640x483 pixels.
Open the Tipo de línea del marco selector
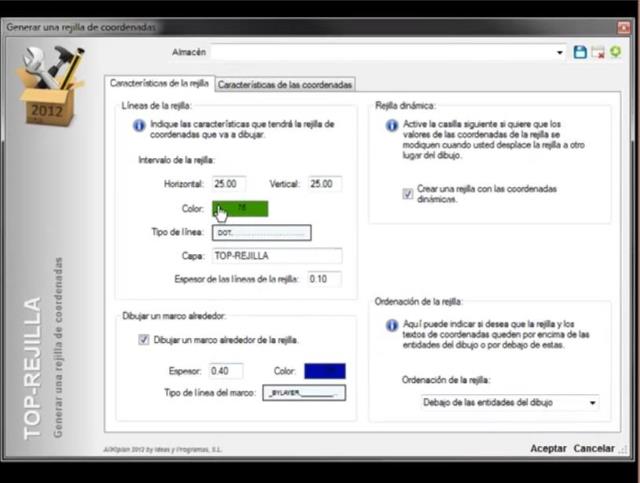point(304,393)
